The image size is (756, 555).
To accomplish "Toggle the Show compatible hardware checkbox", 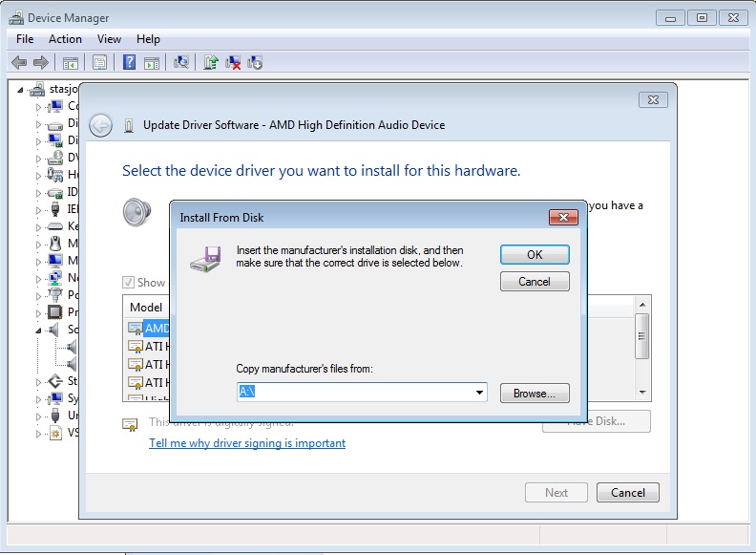I will coord(128,283).
